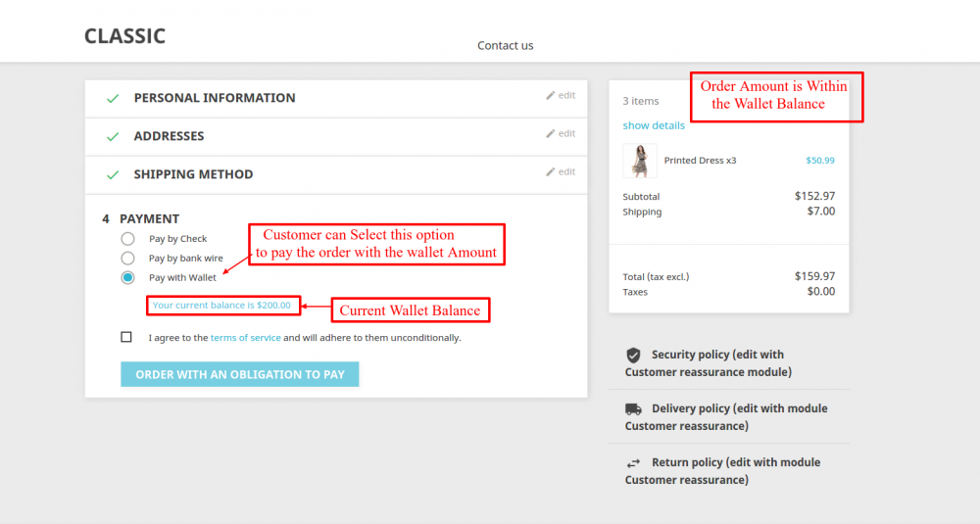Click the Shipping $7.00 value
This screenshot has width=980, height=524.
click(820, 212)
